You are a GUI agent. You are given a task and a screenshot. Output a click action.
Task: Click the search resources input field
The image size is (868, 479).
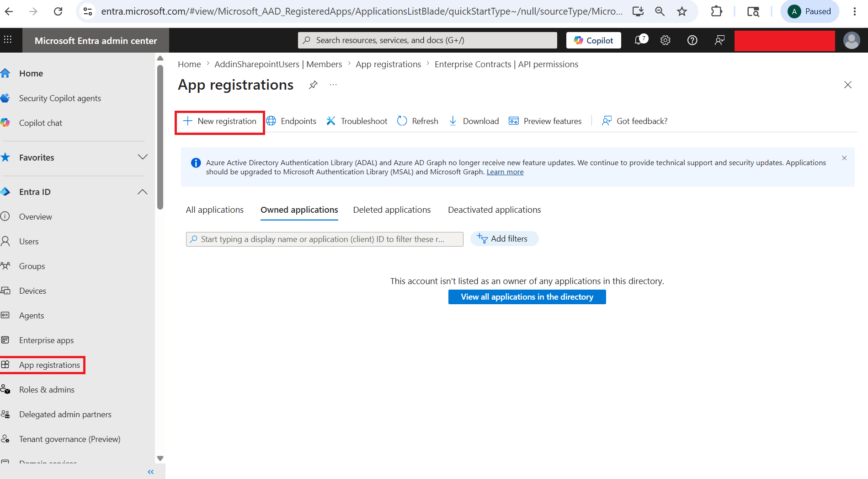pos(427,40)
